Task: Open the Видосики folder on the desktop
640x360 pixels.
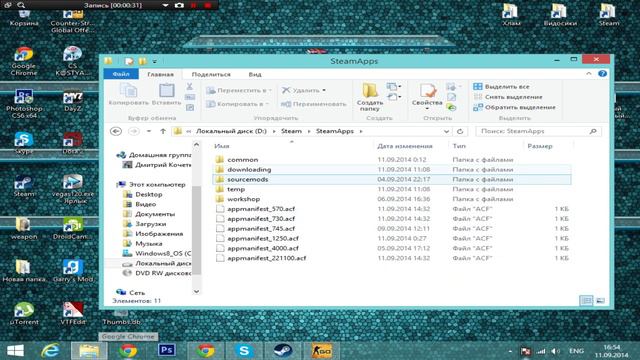Action: point(560,15)
